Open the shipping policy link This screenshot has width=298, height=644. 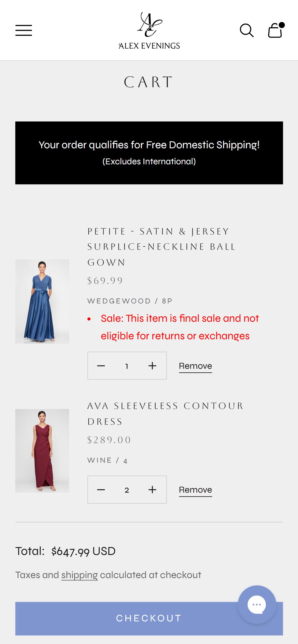pos(79,575)
